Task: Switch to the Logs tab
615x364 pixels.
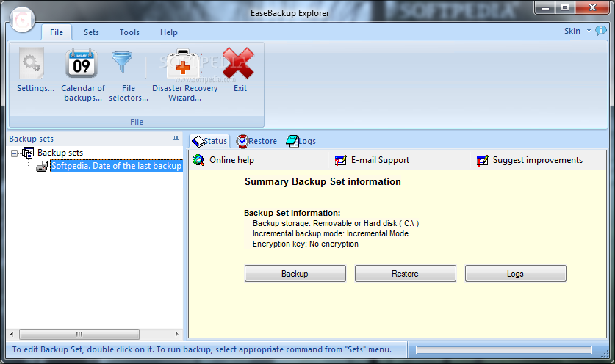Action: 301,141
